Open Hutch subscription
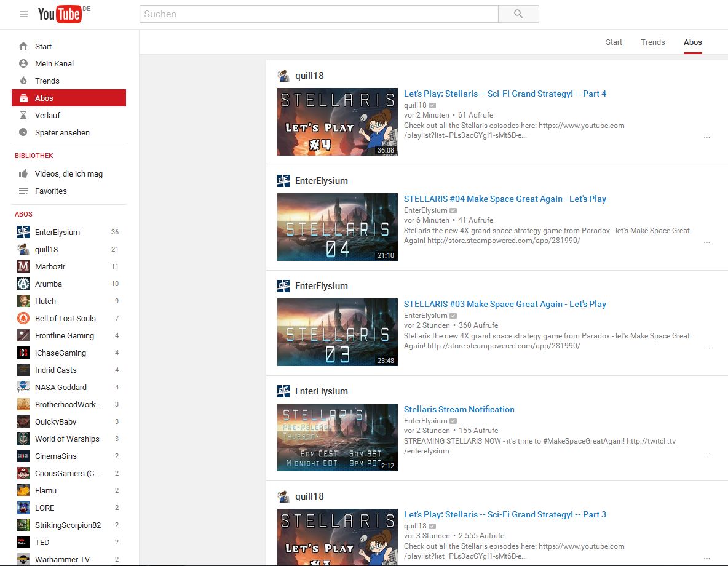This screenshot has height=566, width=728. point(69,301)
